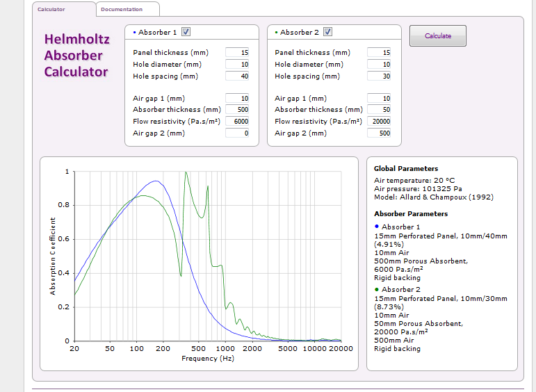
Task: Click the 'Absorption Coefficient' axis label
Action: pyautogui.click(x=52, y=256)
